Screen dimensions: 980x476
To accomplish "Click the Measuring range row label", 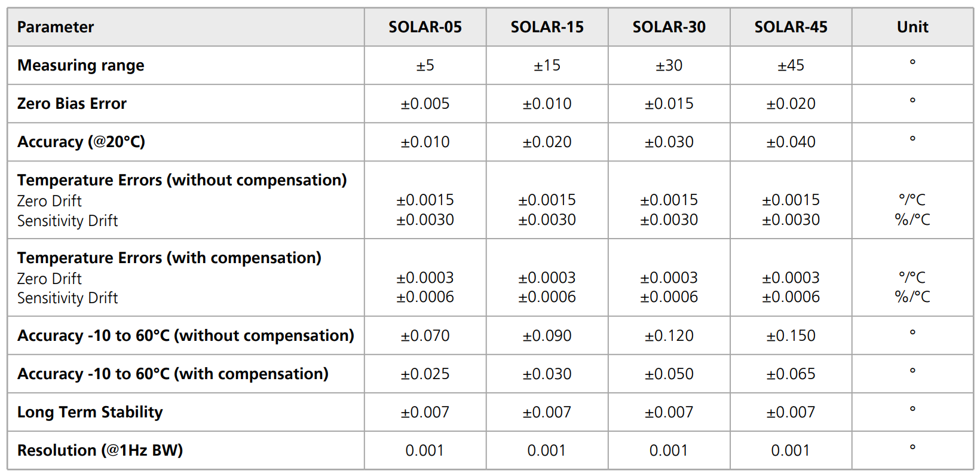I will [81, 66].
